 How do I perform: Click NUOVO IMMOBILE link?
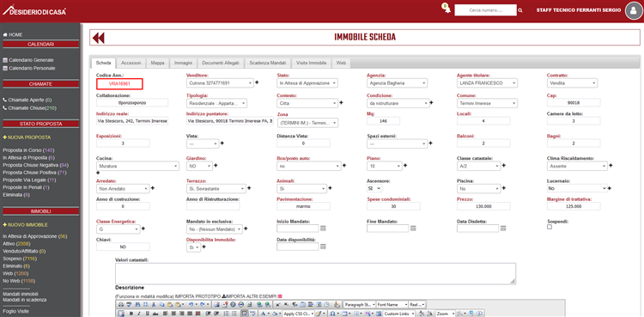[x=25, y=225]
